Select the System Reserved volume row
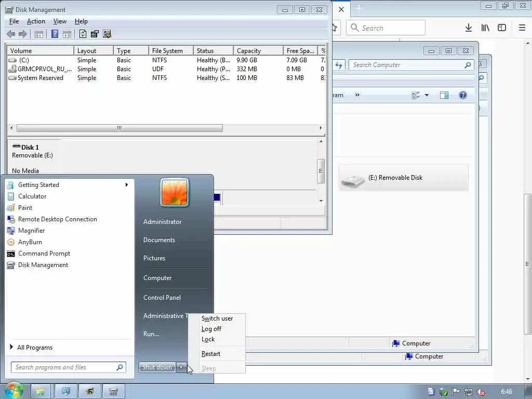The image size is (532, 399). [166, 78]
